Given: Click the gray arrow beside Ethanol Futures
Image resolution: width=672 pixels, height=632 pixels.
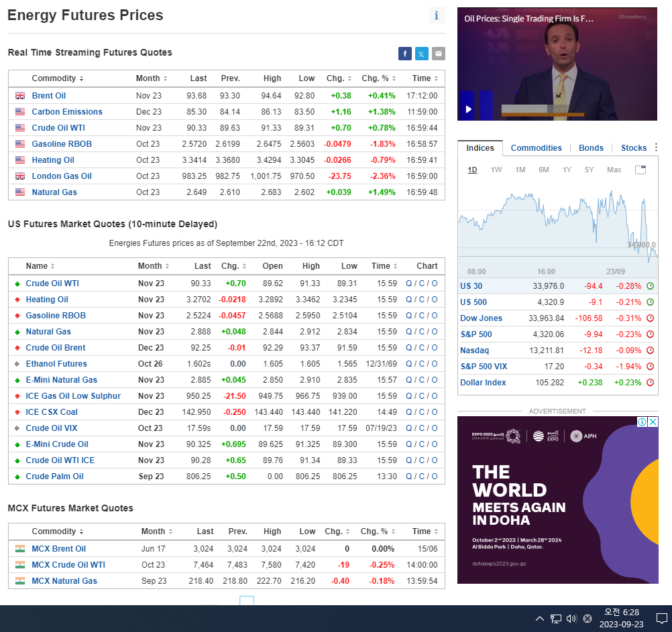Looking at the screenshot, I should click(17, 364).
